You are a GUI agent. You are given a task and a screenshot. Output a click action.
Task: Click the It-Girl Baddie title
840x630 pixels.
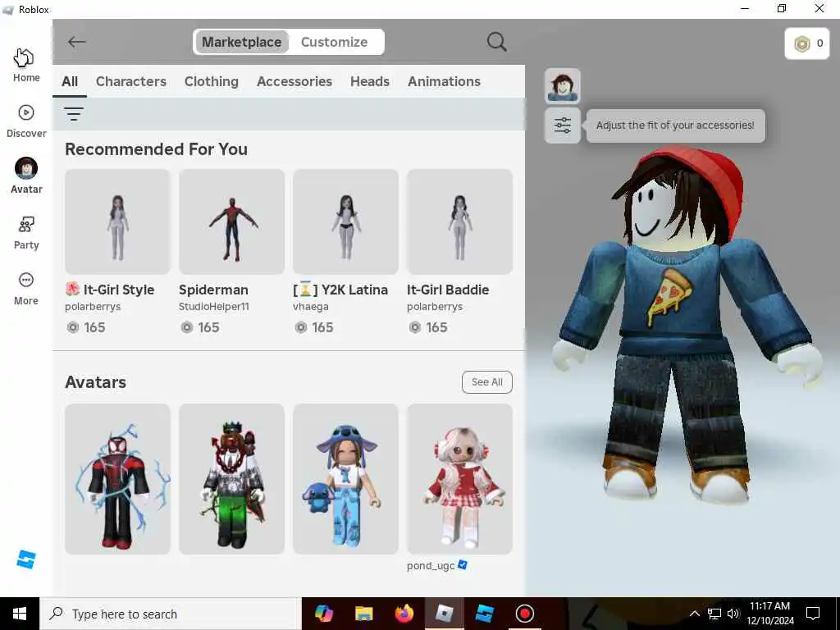click(x=448, y=290)
